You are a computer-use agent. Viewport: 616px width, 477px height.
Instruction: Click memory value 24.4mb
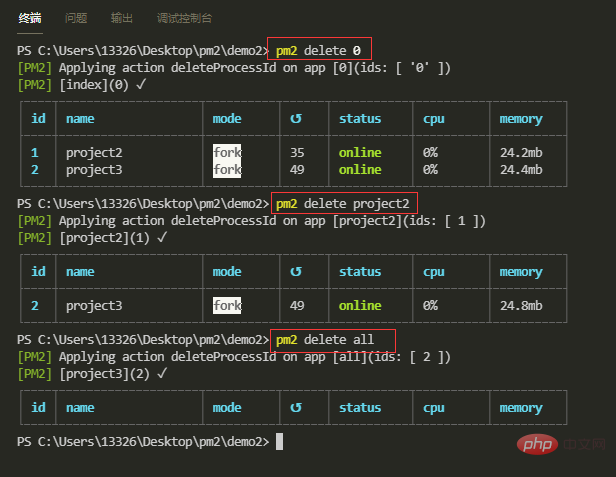coord(521,170)
